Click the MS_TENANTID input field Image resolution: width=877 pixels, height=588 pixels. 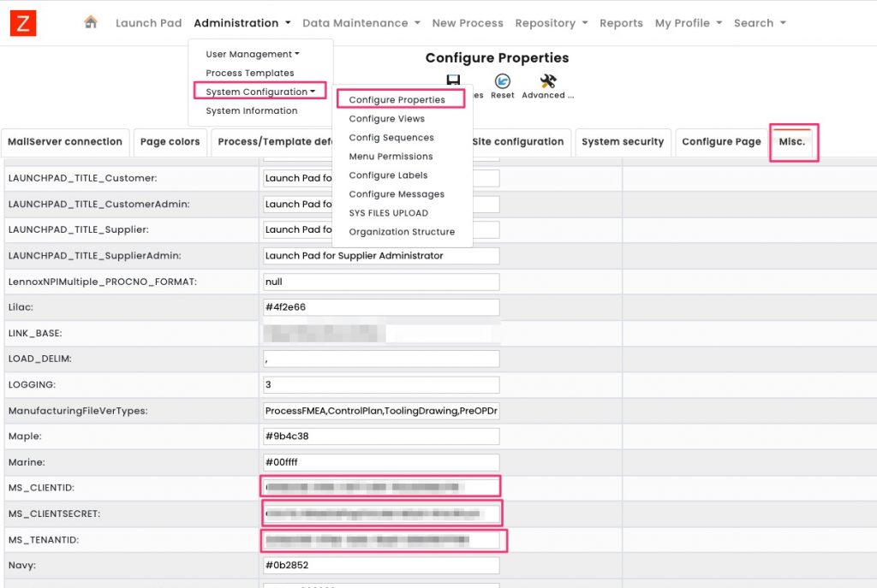click(381, 540)
